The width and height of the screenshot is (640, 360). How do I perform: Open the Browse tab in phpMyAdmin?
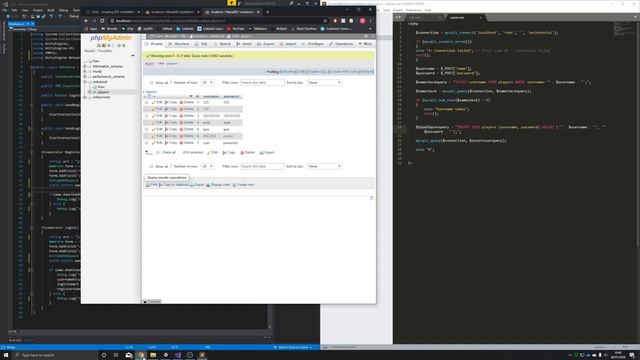click(x=154, y=44)
